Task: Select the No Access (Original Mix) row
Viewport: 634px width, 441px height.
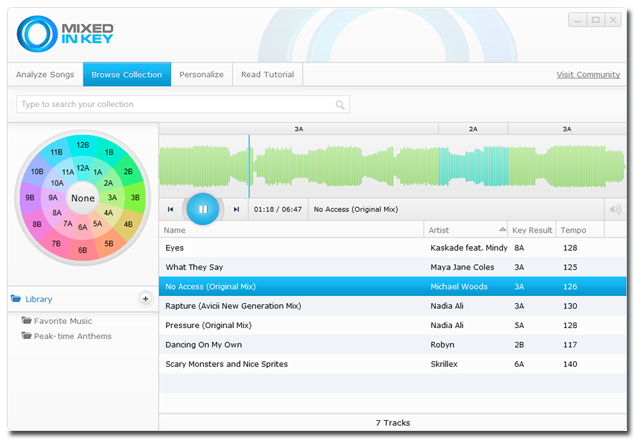Action: pyautogui.click(x=393, y=287)
